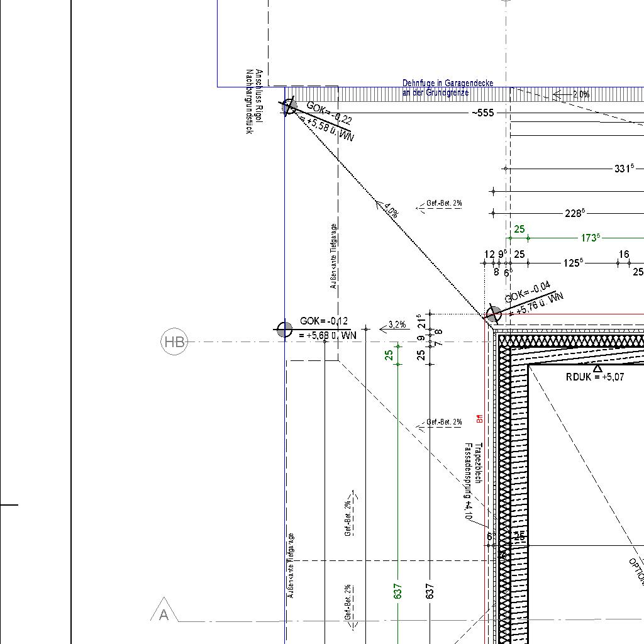644x644 pixels.
Task: Select the 'Trapezblech Fassadensprung' annotation
Action: point(473,481)
